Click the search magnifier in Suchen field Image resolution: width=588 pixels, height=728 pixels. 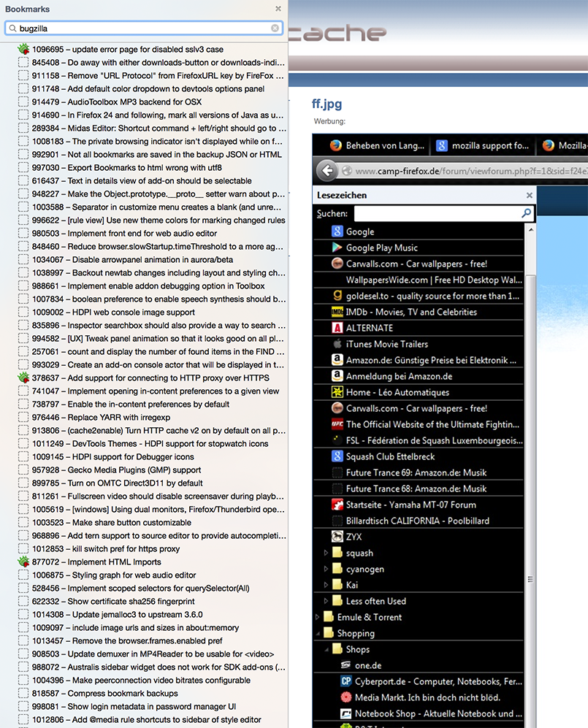pyautogui.click(x=526, y=213)
